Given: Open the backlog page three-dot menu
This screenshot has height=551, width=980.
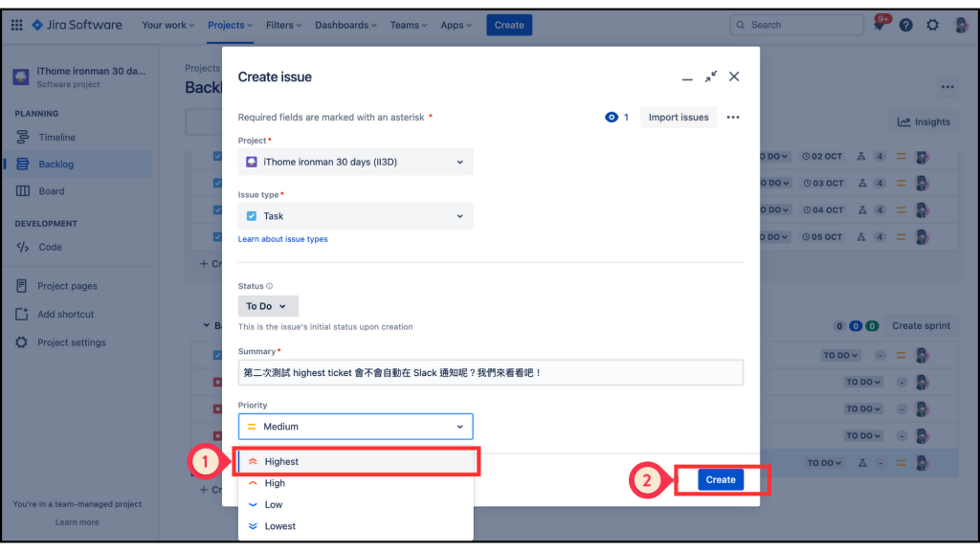Looking at the screenshot, I should click(x=947, y=87).
